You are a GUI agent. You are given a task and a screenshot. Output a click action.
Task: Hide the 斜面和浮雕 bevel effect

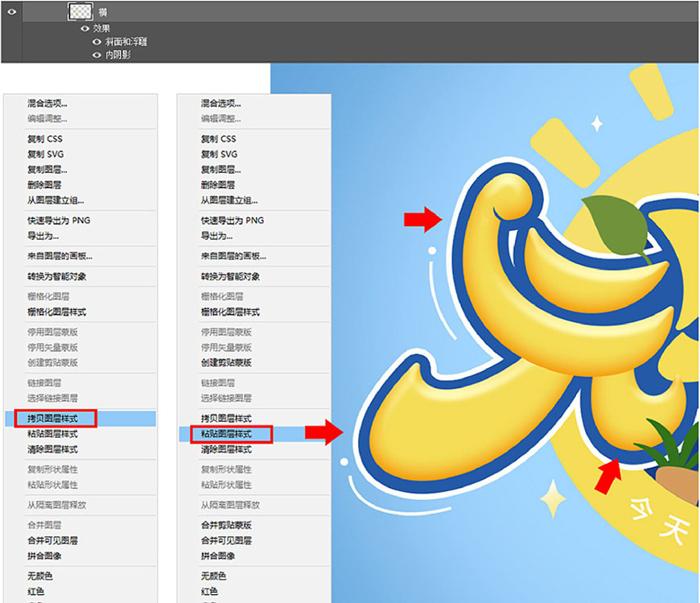95,41
